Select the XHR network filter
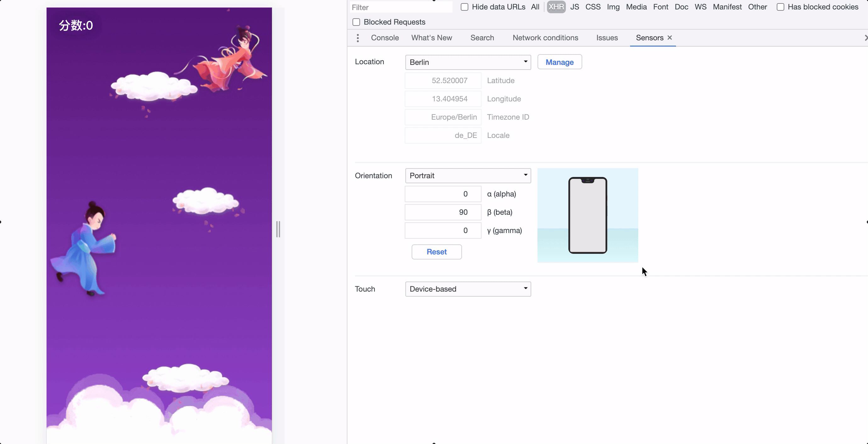This screenshot has width=868, height=444. (x=556, y=7)
